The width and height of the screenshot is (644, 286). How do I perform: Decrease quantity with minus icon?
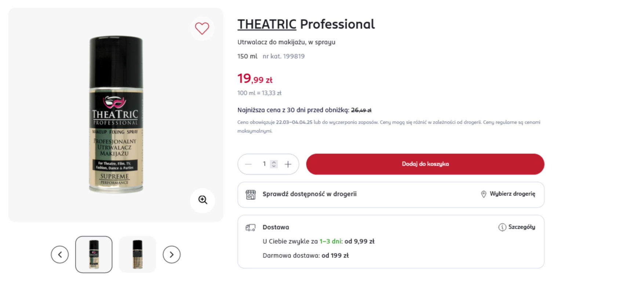coord(248,164)
